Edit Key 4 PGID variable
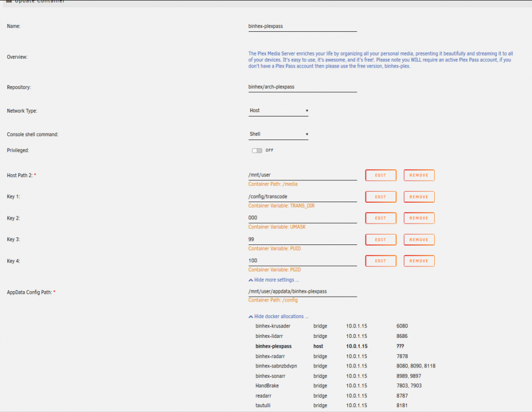This screenshot has width=532, height=412. pos(381,261)
